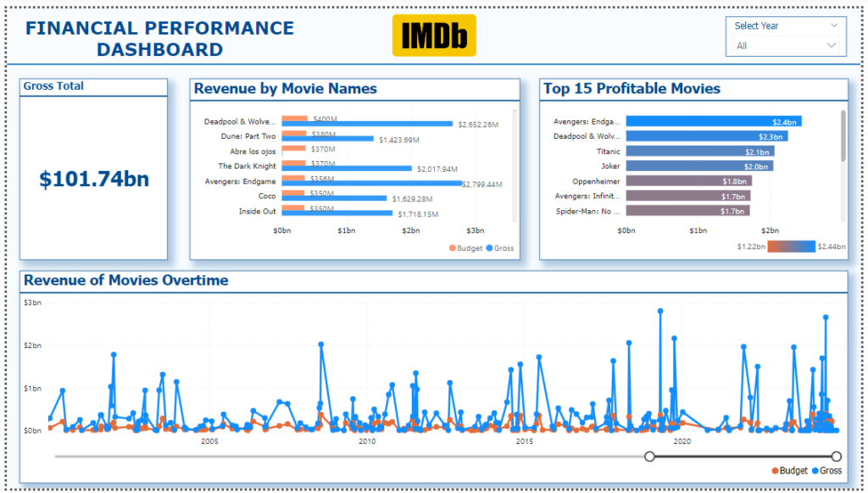Image resolution: width=868 pixels, height=493 pixels.
Task: Select the Titanic profit bar
Action: 699,151
